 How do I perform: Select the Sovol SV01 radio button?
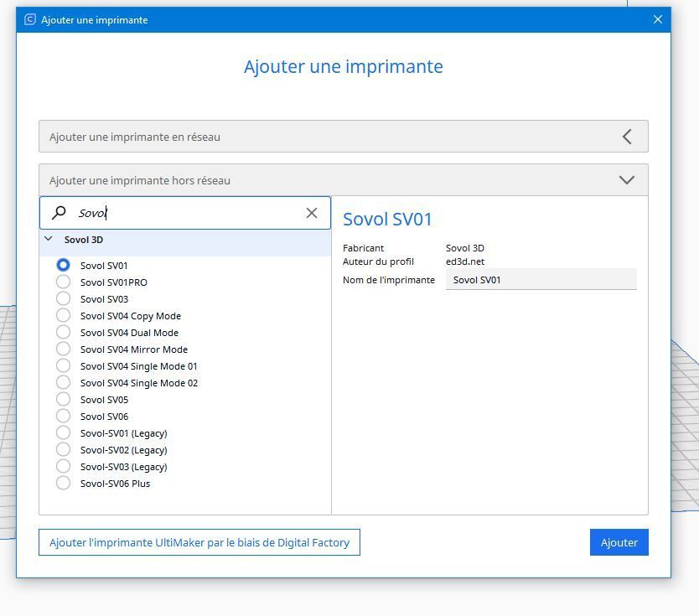coord(64,265)
